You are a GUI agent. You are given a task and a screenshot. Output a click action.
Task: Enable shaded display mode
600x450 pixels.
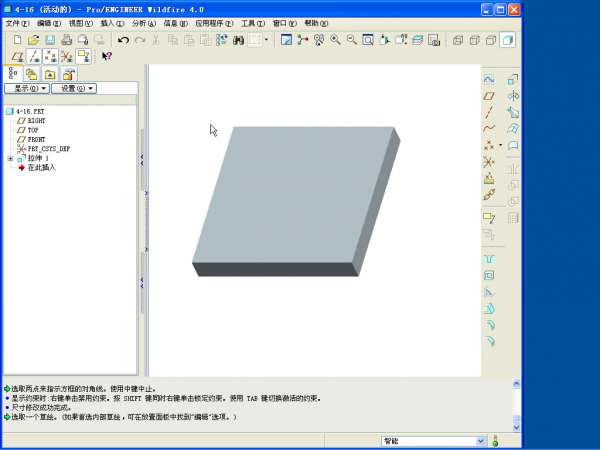pyautogui.click(x=507, y=40)
